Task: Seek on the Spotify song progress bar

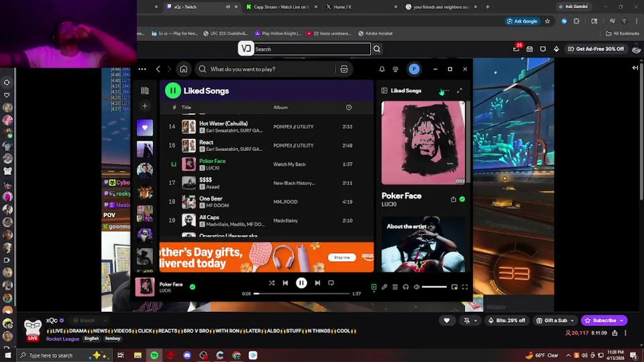Action: point(301,294)
